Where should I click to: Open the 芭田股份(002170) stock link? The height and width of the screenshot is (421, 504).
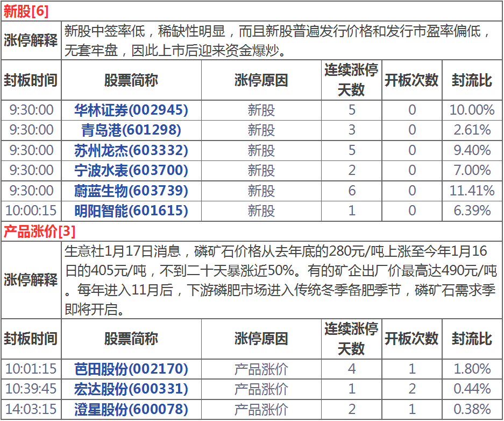131,369
